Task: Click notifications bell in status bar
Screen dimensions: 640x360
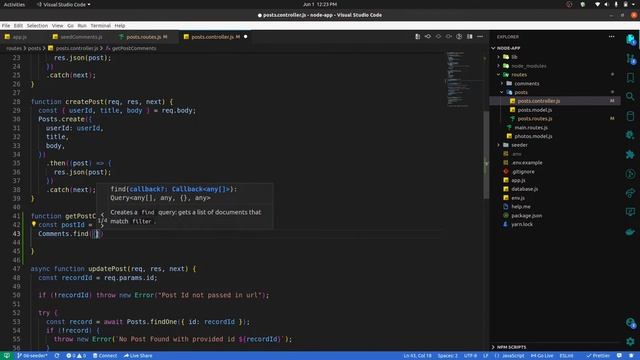Action: tap(631, 356)
